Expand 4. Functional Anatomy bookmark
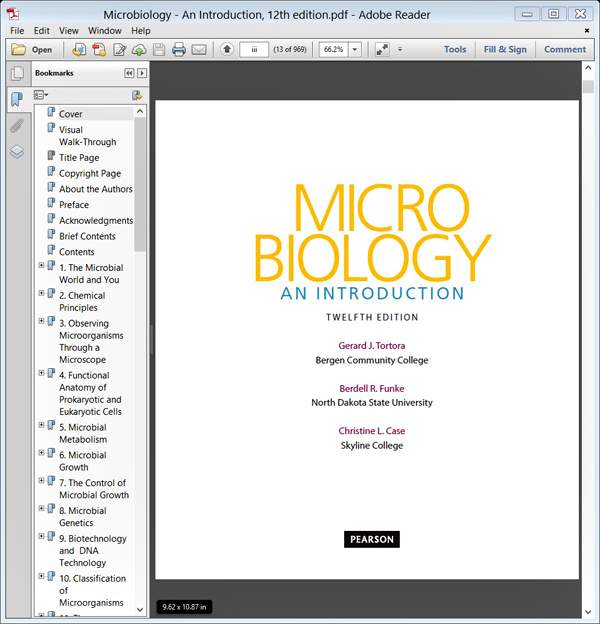 (41, 372)
